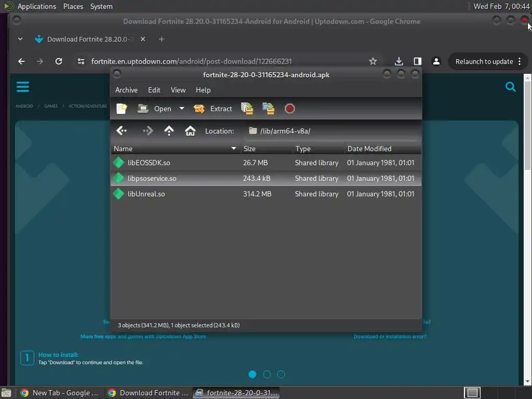The width and height of the screenshot is (532, 399).
Task: Click the libUnreal.so green file icon
Action: [x=118, y=194]
